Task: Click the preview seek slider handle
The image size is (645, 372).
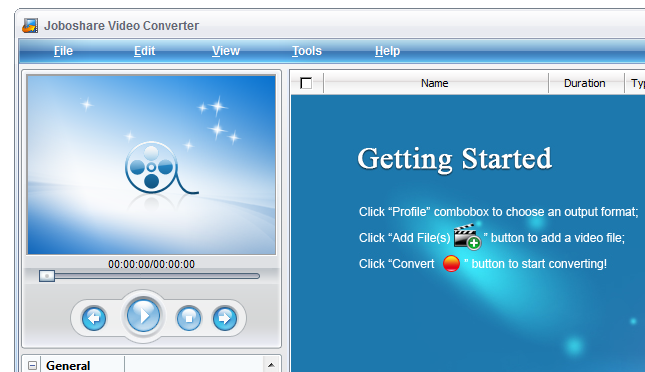Action: 46,276
